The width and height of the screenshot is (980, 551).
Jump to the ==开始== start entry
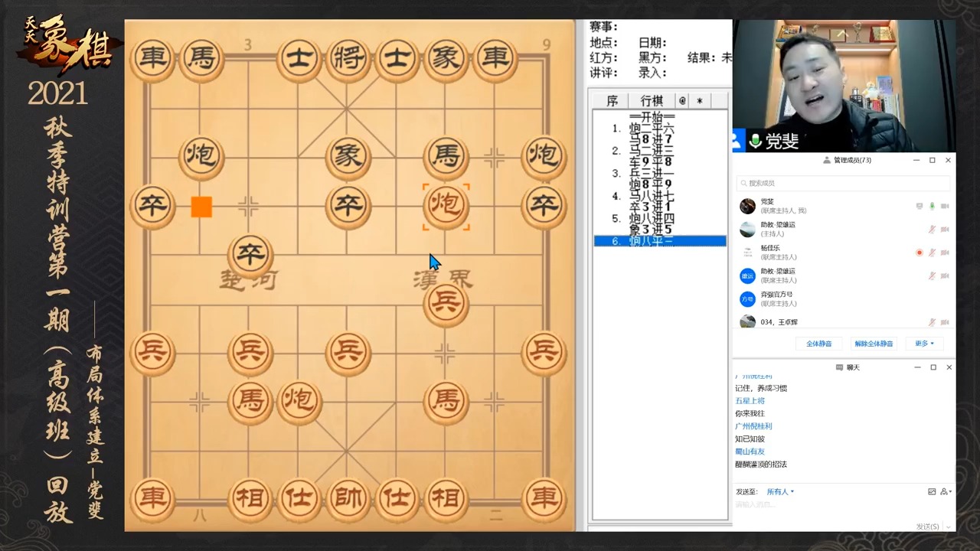pyautogui.click(x=652, y=117)
